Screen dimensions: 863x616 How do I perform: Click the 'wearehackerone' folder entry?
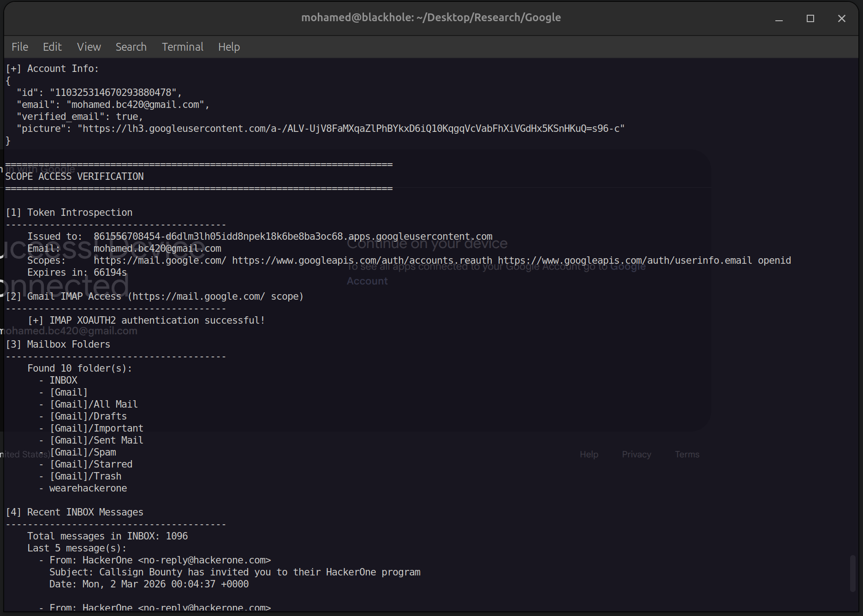[88, 488]
